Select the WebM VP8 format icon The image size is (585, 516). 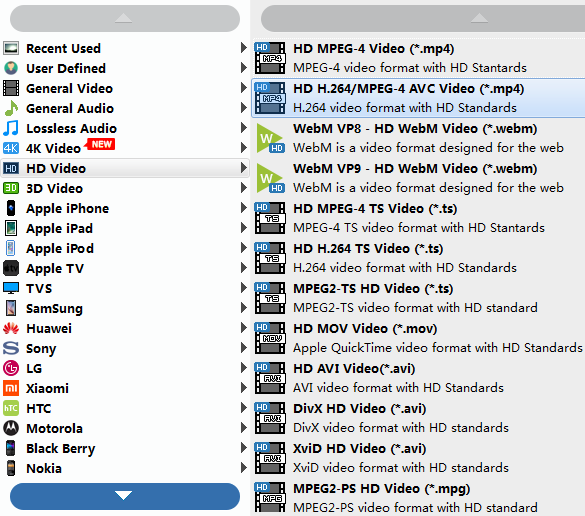(x=270, y=138)
